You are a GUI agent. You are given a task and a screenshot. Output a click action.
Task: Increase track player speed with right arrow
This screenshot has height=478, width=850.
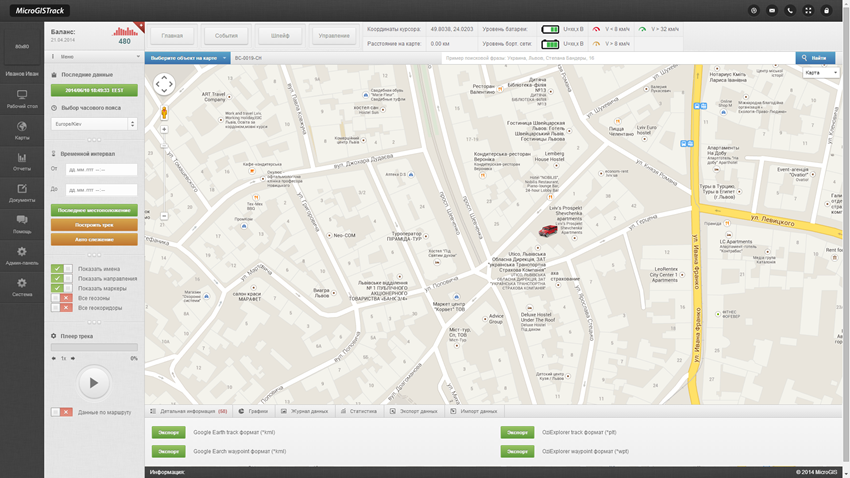tap(73, 358)
